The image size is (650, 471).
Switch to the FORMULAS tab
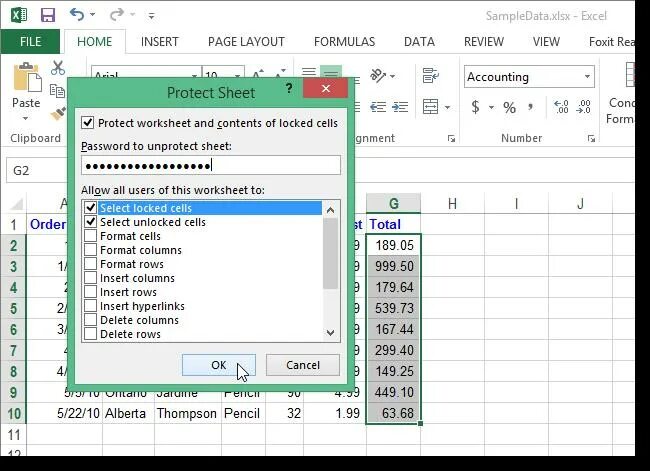[x=344, y=42]
